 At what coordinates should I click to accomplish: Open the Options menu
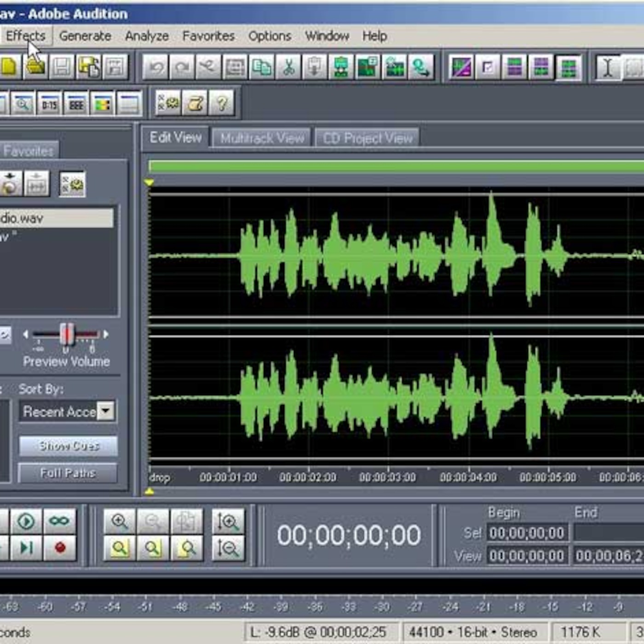point(270,36)
